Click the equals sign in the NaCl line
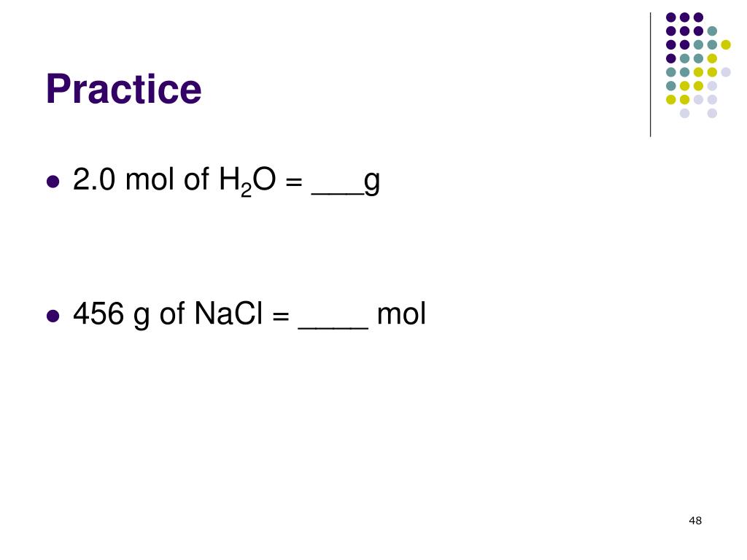This screenshot has width=747, height=560. tap(281, 316)
